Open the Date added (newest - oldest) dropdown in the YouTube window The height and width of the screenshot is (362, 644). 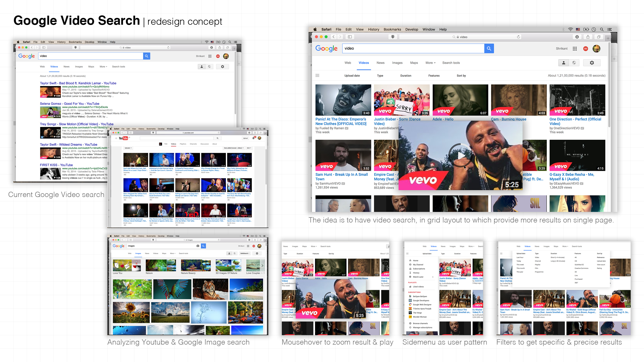(x=234, y=148)
